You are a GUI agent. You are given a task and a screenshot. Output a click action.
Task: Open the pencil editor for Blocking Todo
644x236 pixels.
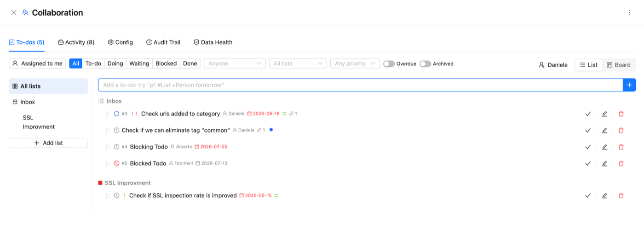(x=604, y=147)
